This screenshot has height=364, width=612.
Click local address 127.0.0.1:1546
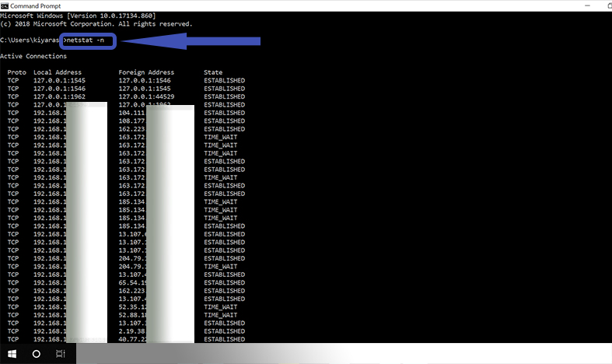click(x=59, y=89)
